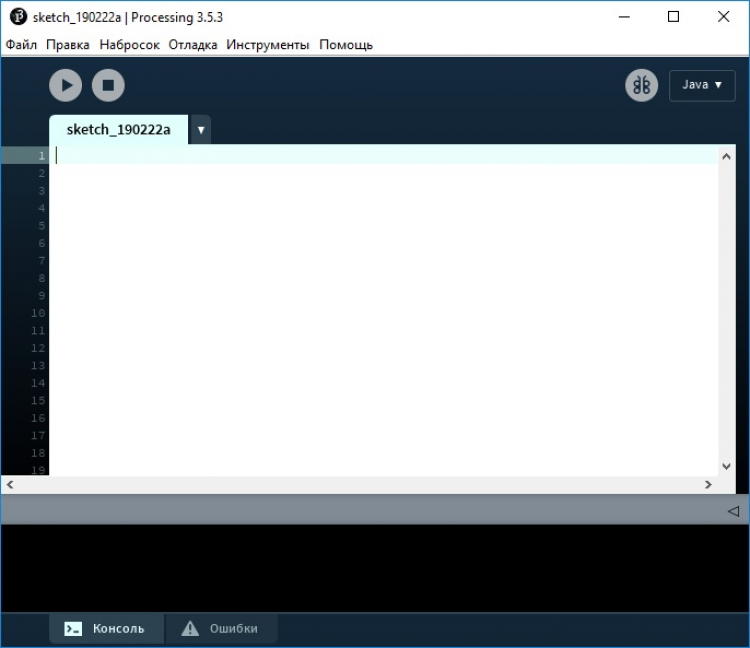Image resolution: width=750 pixels, height=648 pixels.
Task: Switch to the Ошибки tab
Action: 221,628
